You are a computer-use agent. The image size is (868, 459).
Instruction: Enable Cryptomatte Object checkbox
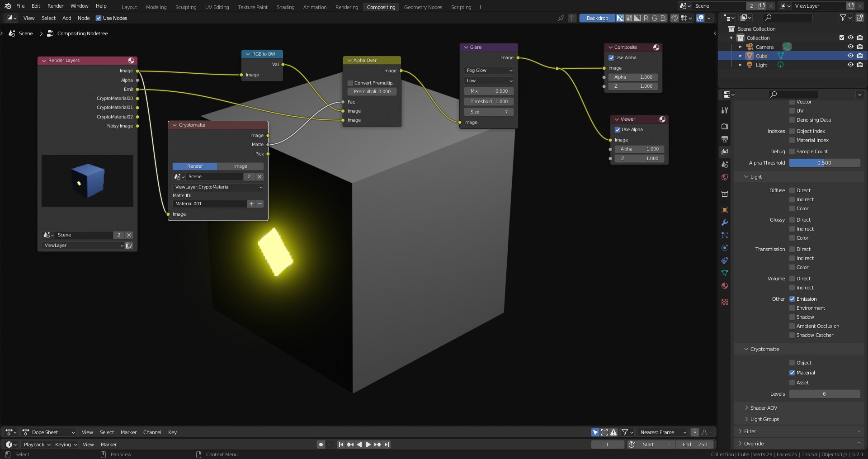tap(792, 363)
